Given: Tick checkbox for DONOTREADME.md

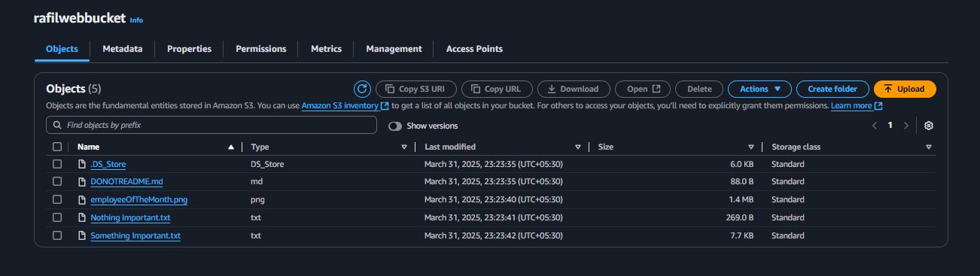Looking at the screenshot, I should 57,182.
